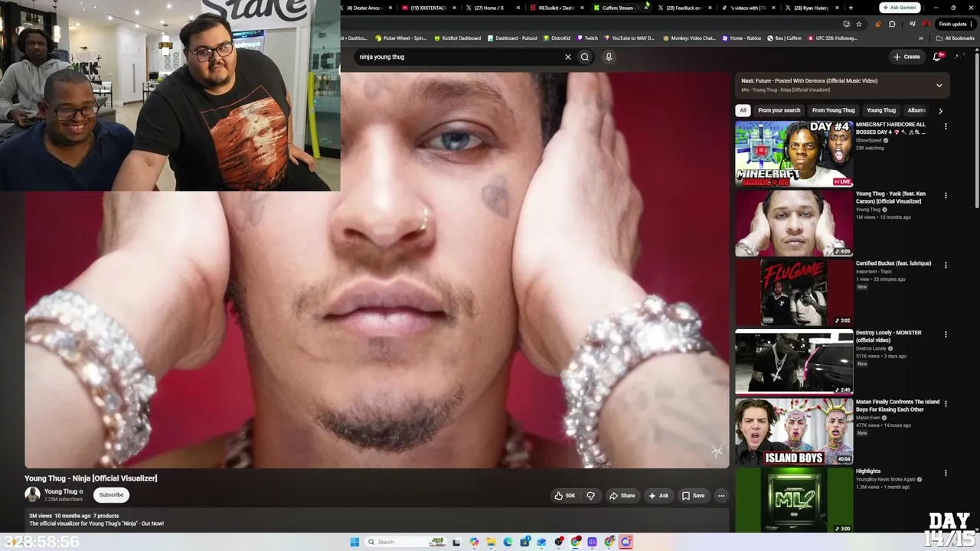Viewport: 980px width, 551px height.
Task: Select the Young Thug filter chip
Action: [881, 110]
